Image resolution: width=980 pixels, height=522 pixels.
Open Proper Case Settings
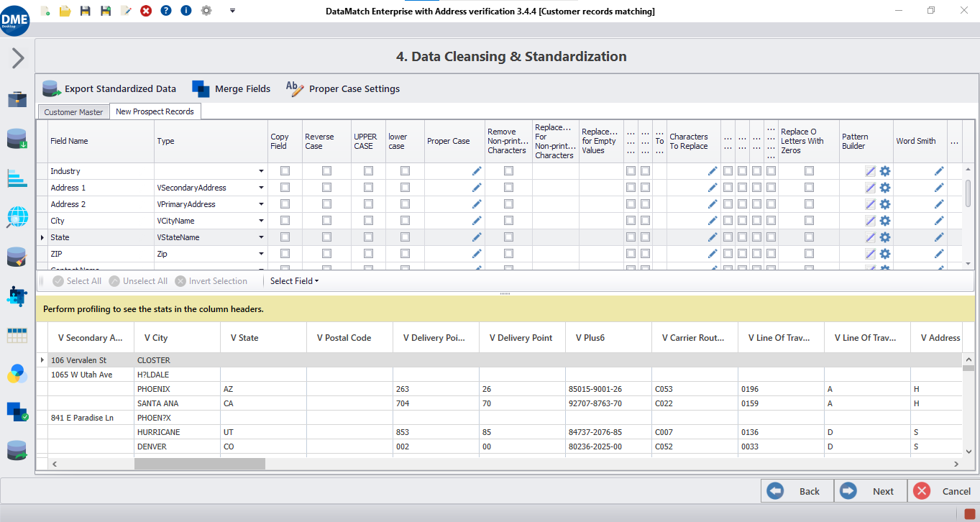[342, 88]
